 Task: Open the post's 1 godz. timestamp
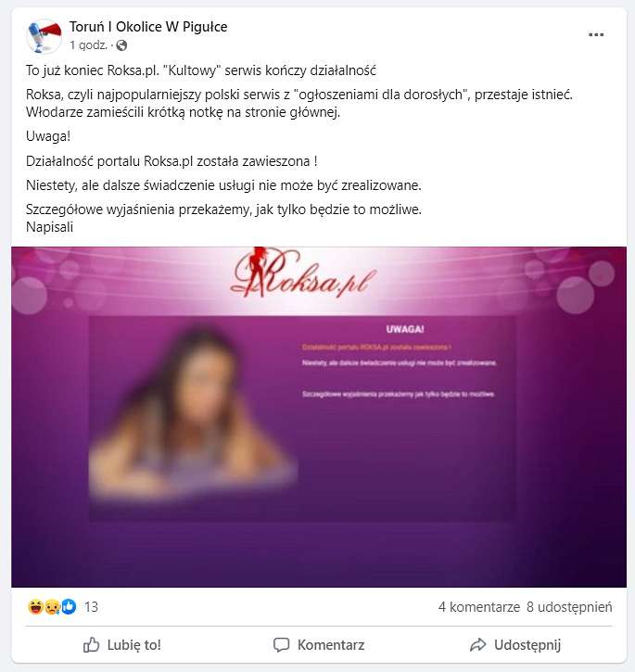point(88,45)
